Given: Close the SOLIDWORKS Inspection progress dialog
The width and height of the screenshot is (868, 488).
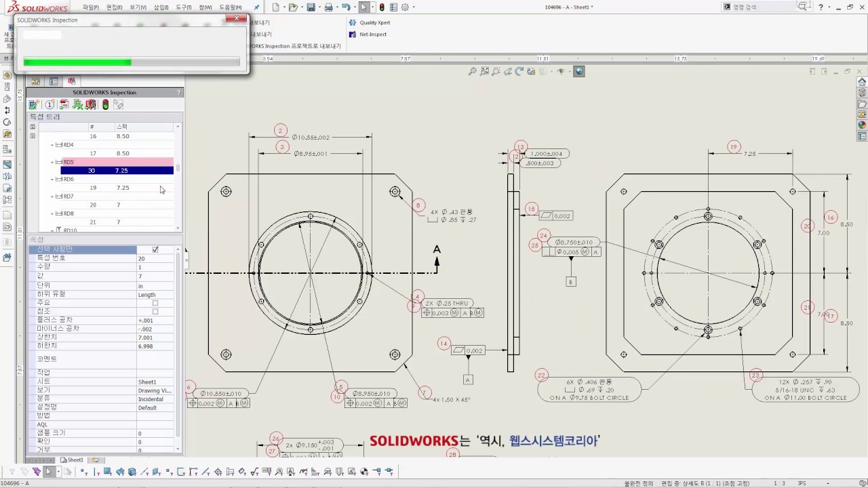Looking at the screenshot, I should click(x=235, y=18).
